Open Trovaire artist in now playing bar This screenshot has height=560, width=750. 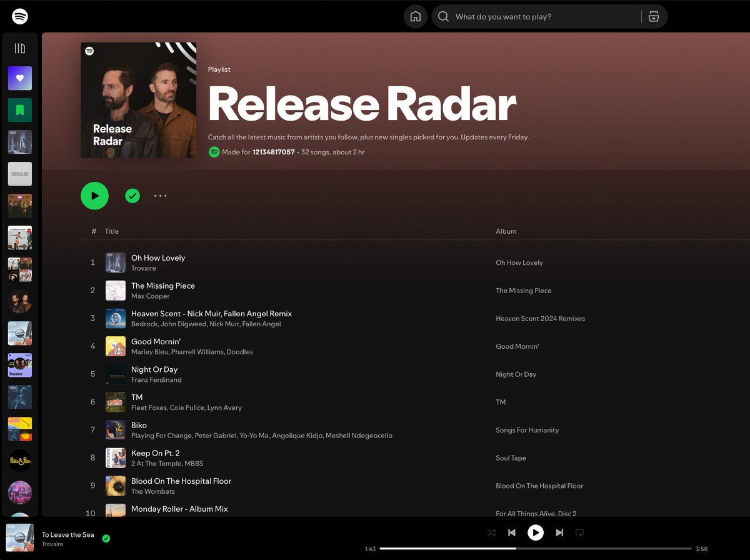pos(52,544)
